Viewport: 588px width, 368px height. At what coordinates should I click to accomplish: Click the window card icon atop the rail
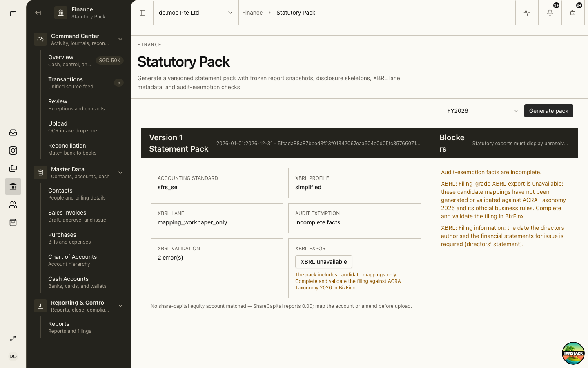13,14
